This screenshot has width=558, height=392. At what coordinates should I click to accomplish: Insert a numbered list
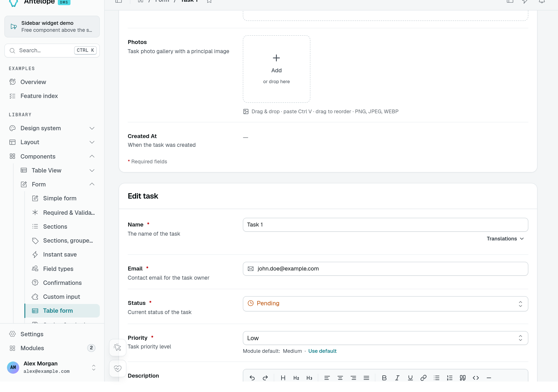[450, 378]
